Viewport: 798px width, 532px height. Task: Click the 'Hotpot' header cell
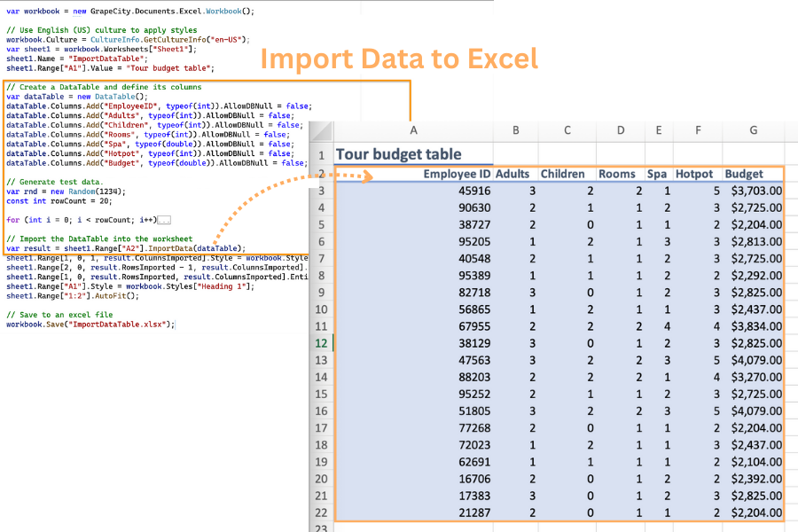pos(698,174)
